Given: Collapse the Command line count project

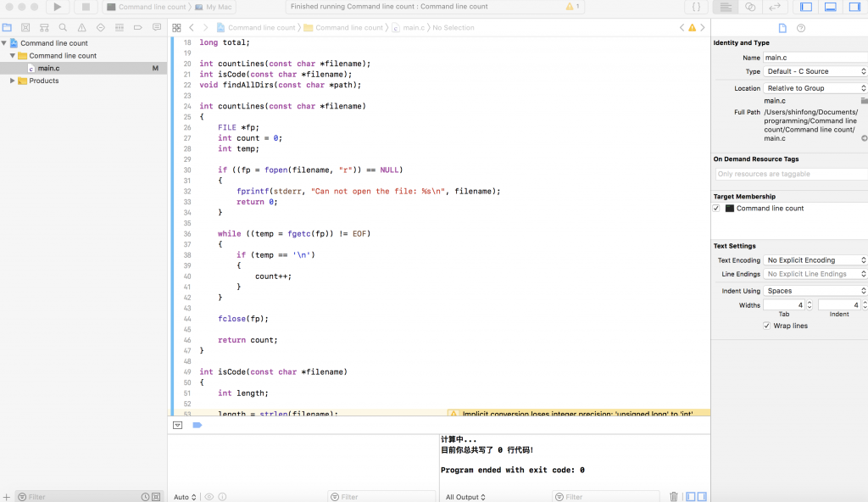Looking at the screenshot, I should [x=4, y=43].
